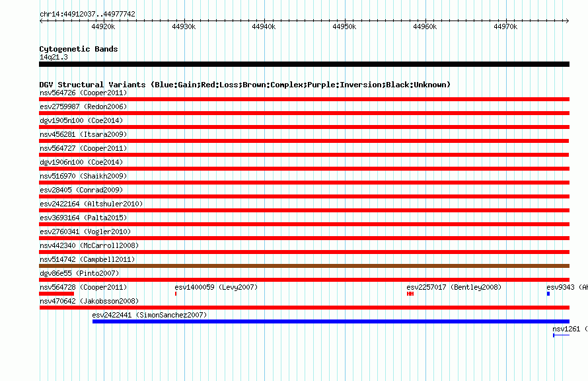Click the 44960k ruler tick label
The height and width of the screenshot is (381, 588).
pyautogui.click(x=425, y=26)
